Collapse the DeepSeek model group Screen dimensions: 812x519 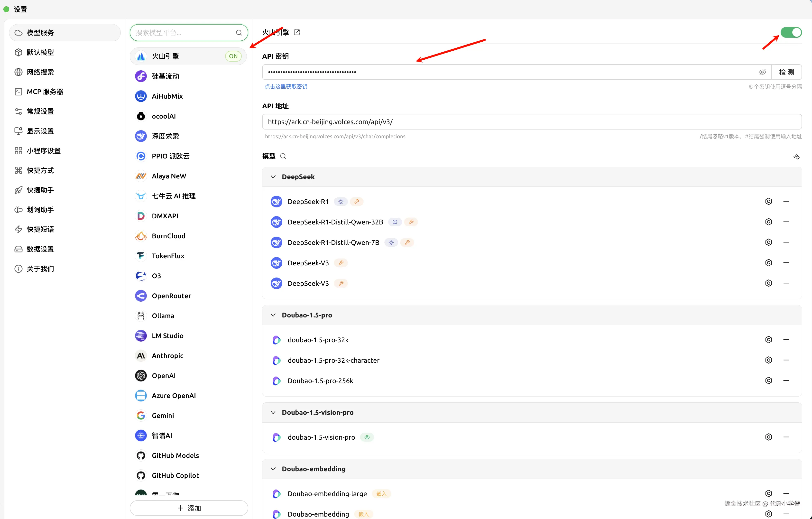[273, 177]
